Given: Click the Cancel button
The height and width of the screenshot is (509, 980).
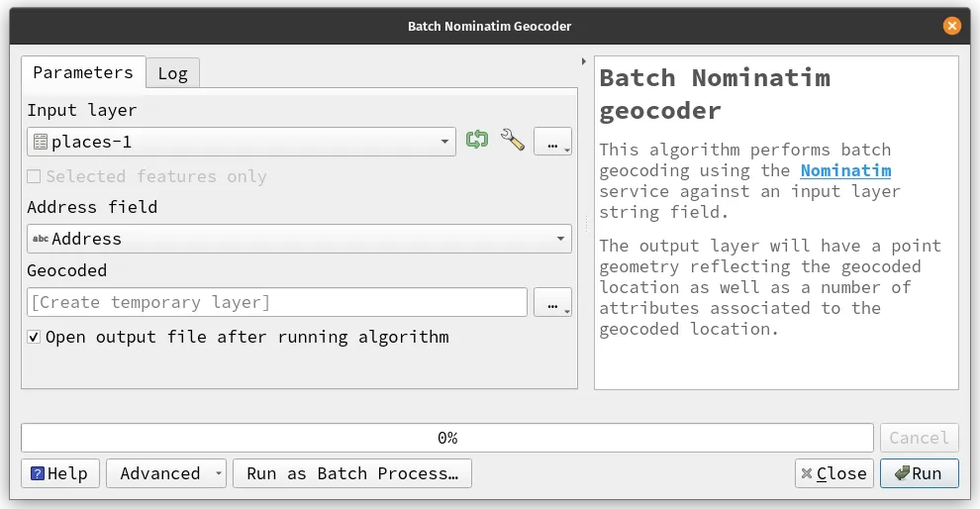Looking at the screenshot, I should [x=919, y=438].
